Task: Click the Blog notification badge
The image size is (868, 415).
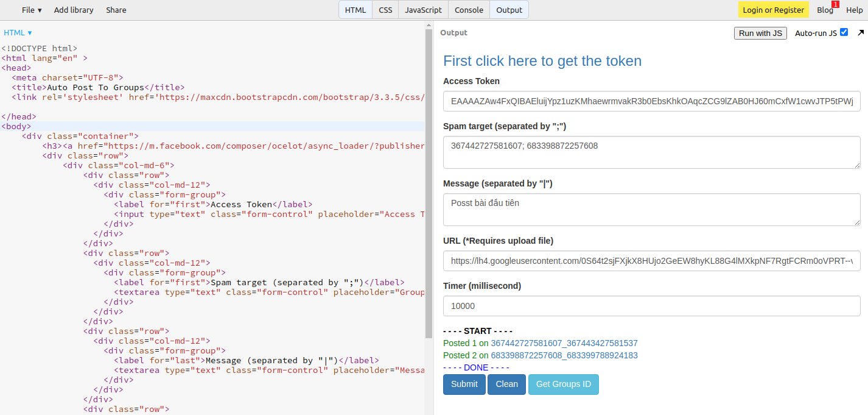Action: [835, 5]
